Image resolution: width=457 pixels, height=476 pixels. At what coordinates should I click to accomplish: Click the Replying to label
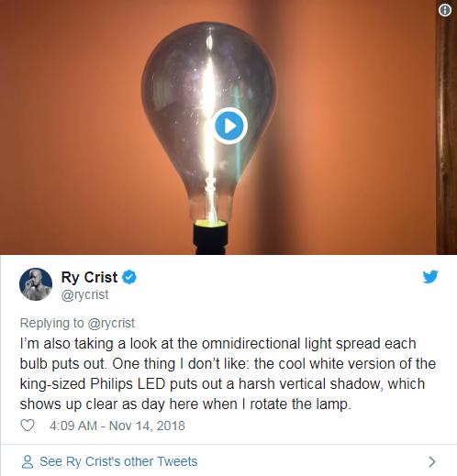[x=51, y=323]
